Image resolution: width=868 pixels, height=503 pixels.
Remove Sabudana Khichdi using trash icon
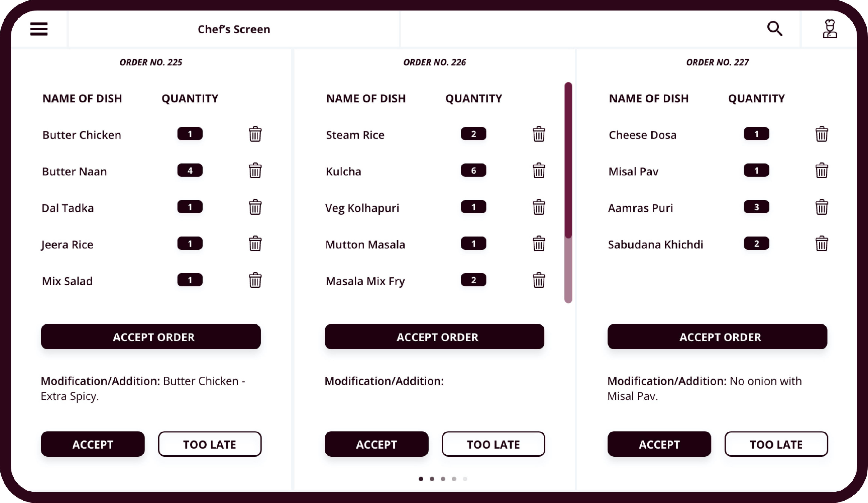[x=822, y=243]
